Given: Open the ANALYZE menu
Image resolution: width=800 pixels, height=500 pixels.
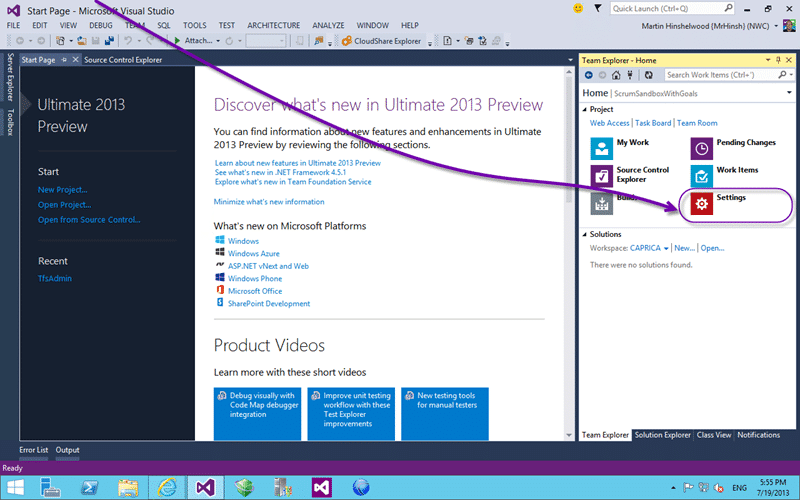Looking at the screenshot, I should tap(328, 25).
